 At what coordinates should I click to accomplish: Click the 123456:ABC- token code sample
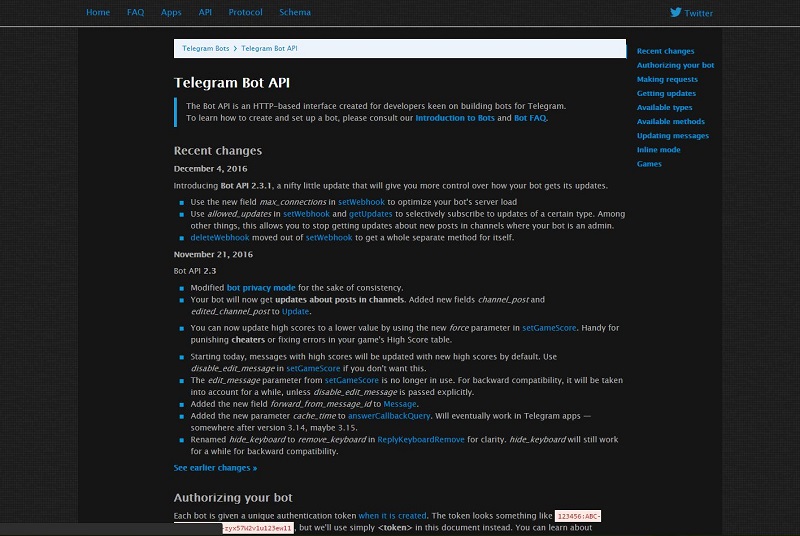tap(578, 516)
